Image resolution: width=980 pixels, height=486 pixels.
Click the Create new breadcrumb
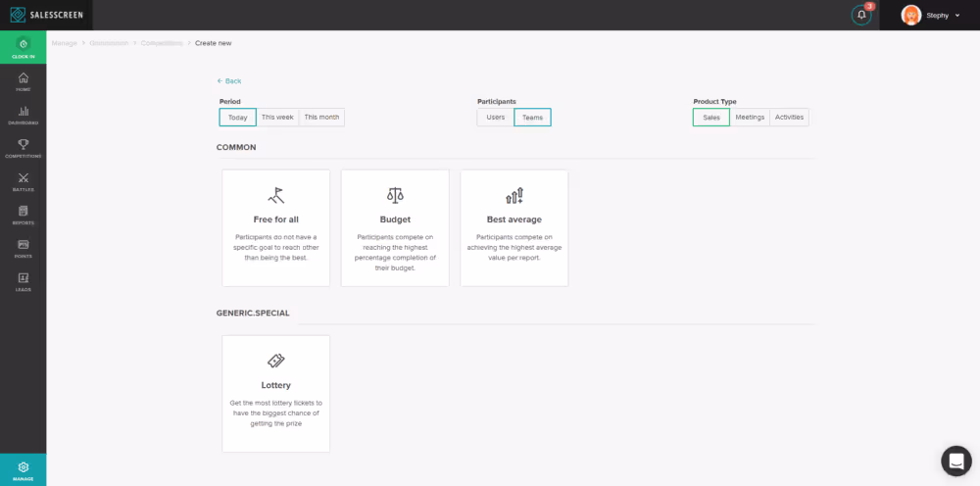tap(213, 43)
